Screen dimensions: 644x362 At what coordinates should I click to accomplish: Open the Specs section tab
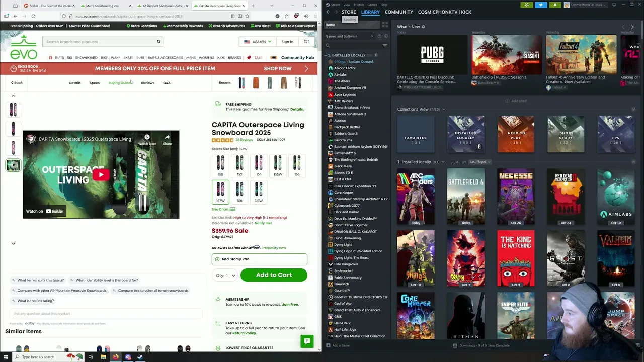pyautogui.click(x=95, y=83)
